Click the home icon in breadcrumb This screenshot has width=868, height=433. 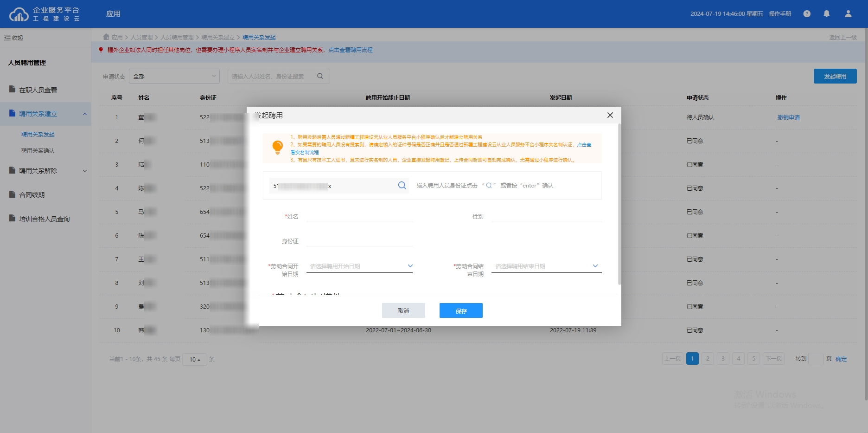coord(106,37)
